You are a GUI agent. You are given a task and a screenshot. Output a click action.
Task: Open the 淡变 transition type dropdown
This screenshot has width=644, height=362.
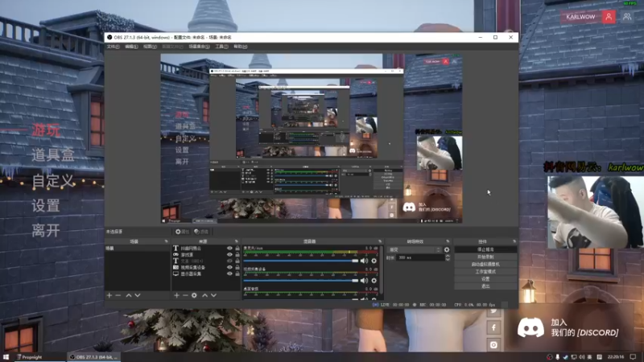point(414,249)
